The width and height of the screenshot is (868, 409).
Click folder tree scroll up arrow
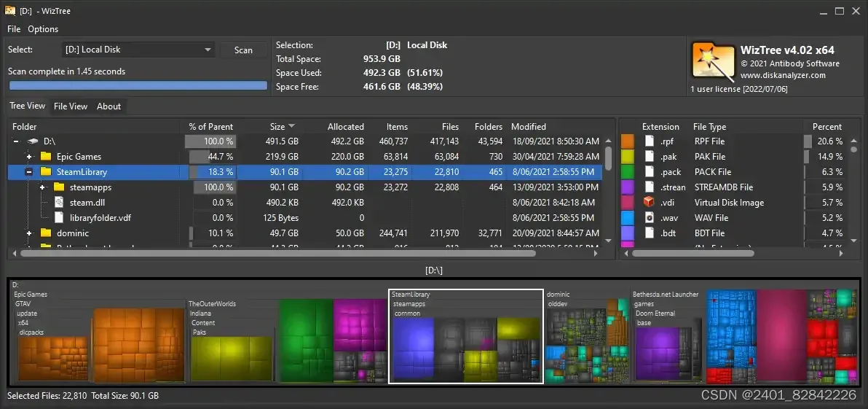[608, 141]
